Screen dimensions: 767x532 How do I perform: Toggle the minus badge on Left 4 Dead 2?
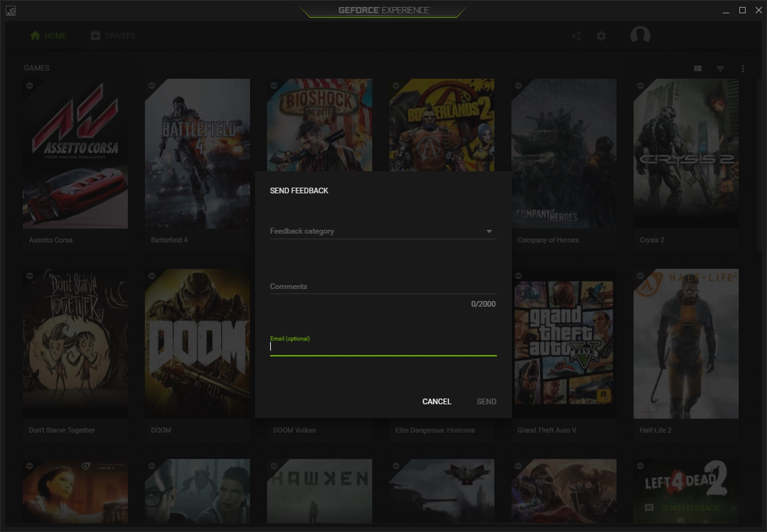point(640,466)
